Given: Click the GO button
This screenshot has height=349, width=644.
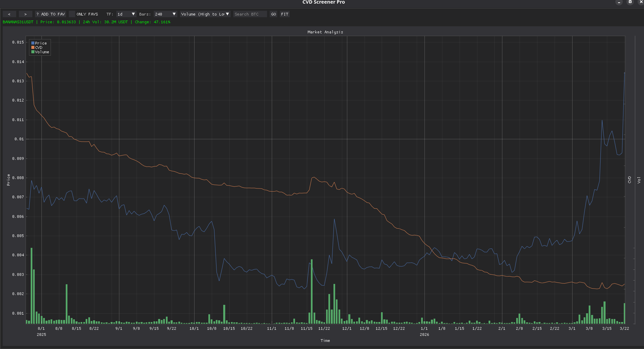Looking at the screenshot, I should (273, 14).
